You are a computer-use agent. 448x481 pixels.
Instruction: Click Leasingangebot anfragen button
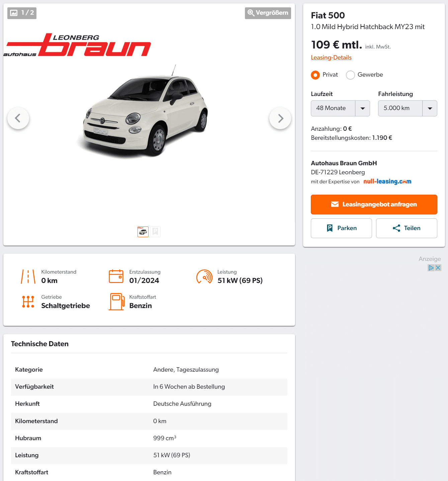coord(374,204)
